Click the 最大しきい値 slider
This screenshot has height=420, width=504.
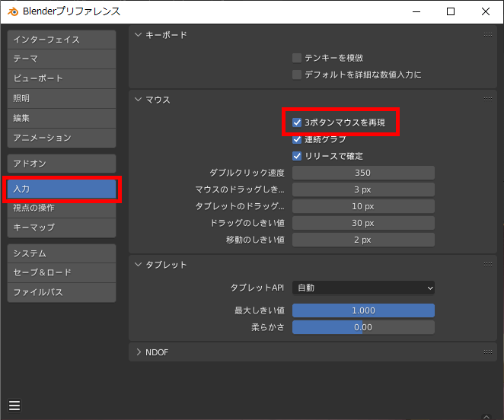(x=363, y=310)
